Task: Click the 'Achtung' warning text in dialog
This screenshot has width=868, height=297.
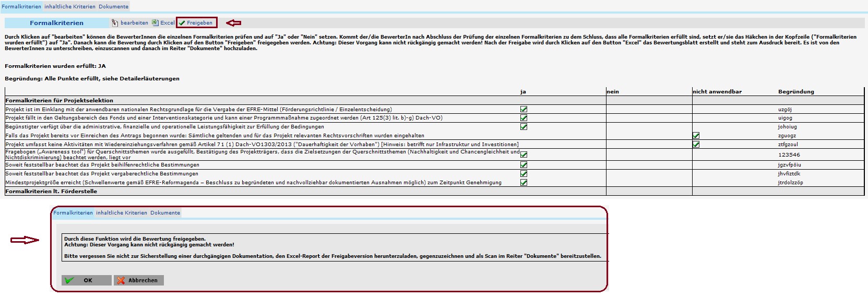Action: coord(149,245)
